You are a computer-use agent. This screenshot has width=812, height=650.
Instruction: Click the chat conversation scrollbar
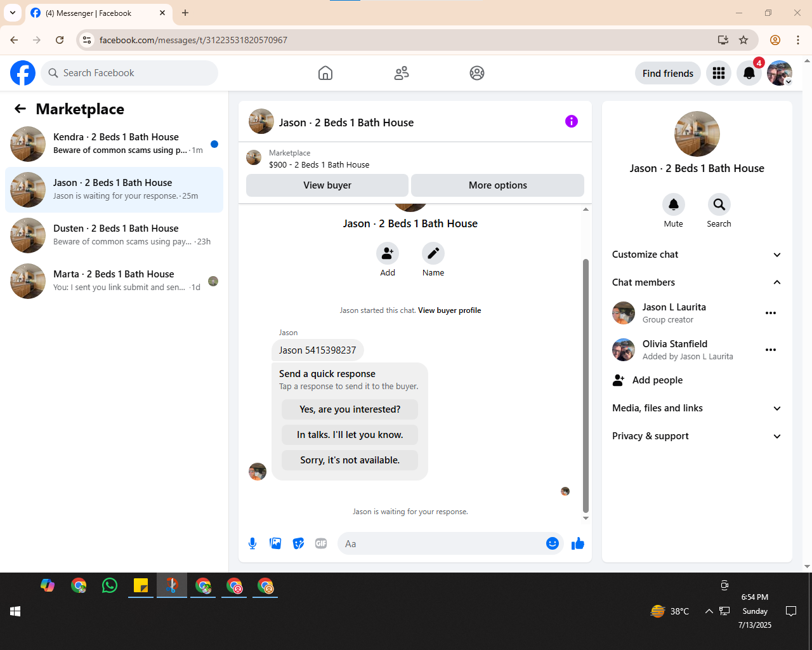(586, 385)
